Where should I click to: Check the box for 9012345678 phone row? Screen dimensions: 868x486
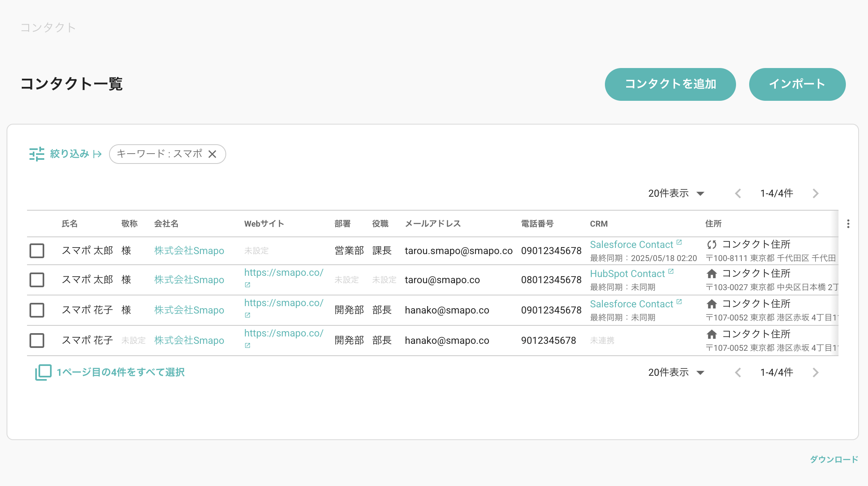pyautogui.click(x=37, y=341)
